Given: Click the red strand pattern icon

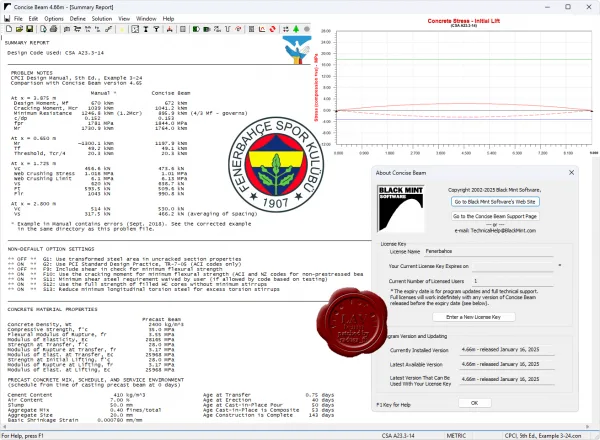Looking at the screenshot, I should [169, 29].
